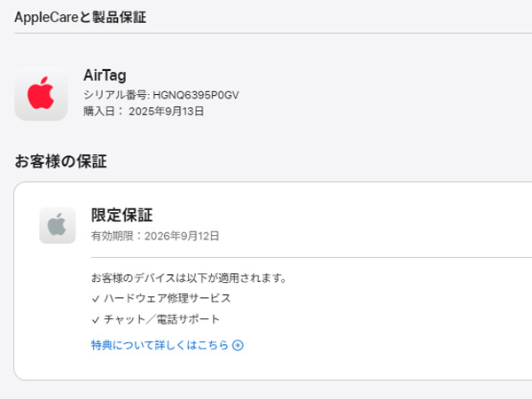The image size is (532, 399).
Task: Click the gray Apple logo in warranty card
Action: pyautogui.click(x=58, y=225)
